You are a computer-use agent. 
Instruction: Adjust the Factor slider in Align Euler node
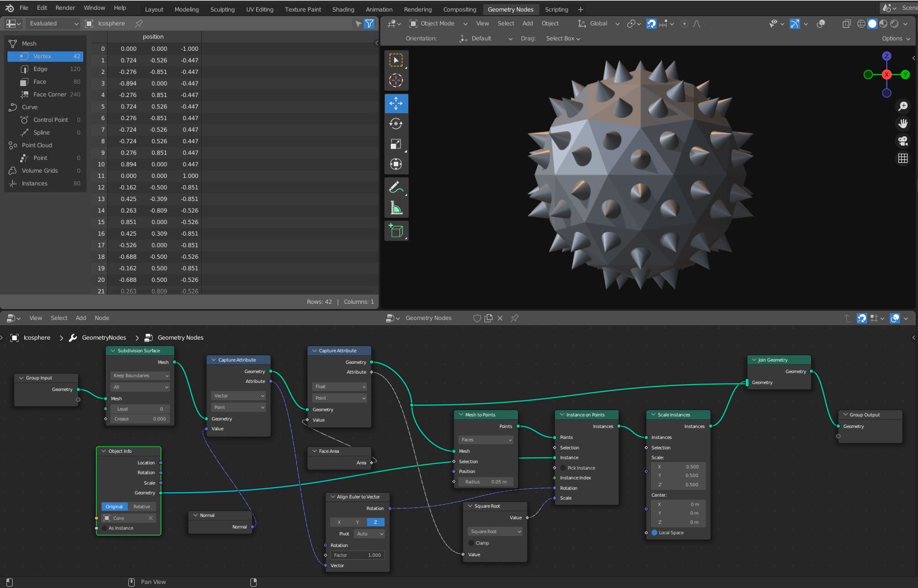[x=358, y=555]
